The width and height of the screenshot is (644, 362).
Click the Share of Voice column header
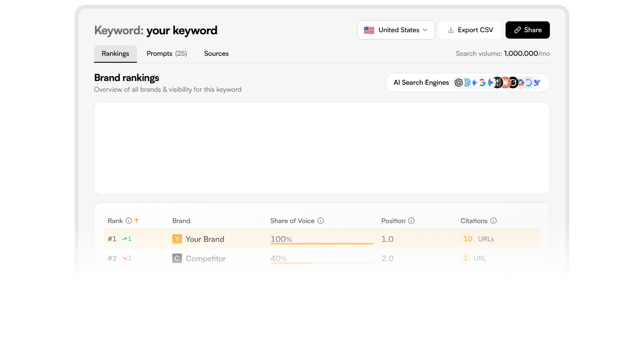(292, 220)
